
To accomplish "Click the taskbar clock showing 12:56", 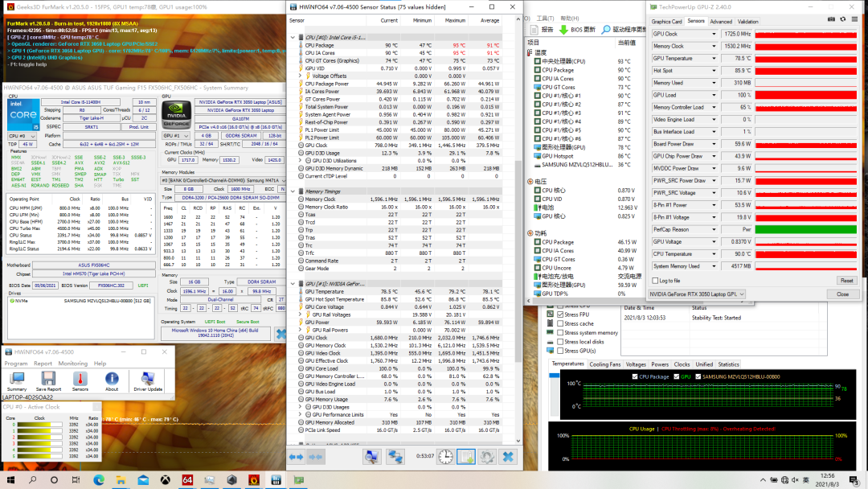I will [x=828, y=480].
